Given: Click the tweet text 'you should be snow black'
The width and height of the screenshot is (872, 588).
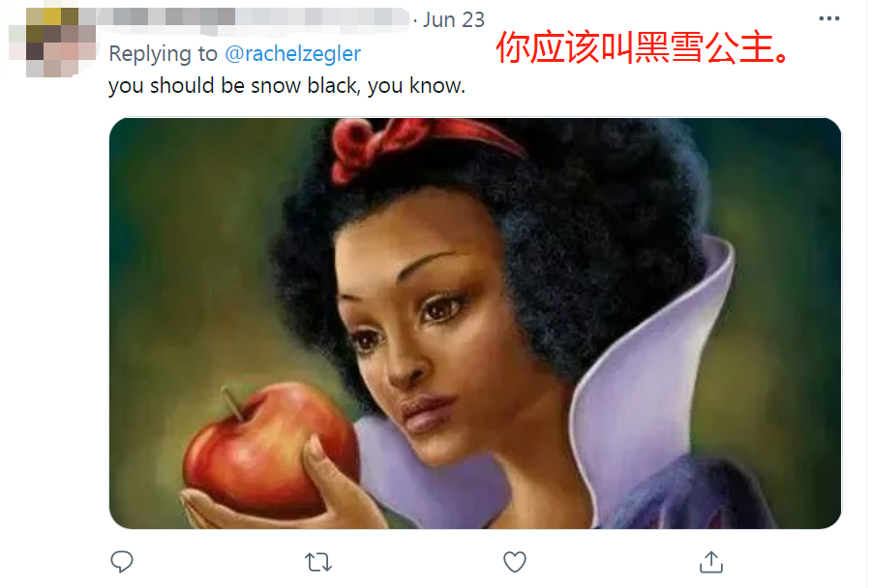Looking at the screenshot, I should tap(234, 85).
